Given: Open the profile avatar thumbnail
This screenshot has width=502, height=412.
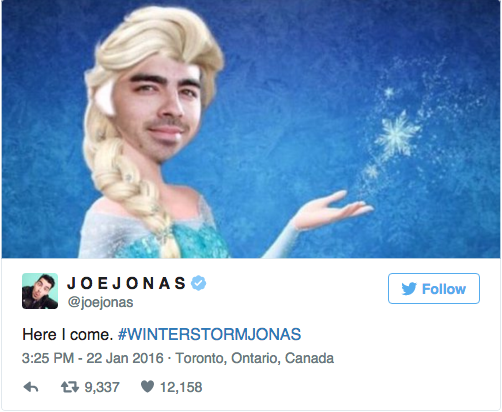Looking at the screenshot, I should (40, 291).
